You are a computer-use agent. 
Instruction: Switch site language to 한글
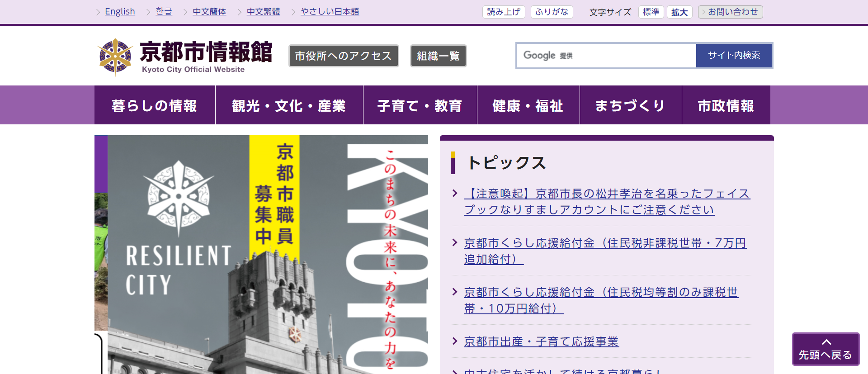tap(164, 11)
